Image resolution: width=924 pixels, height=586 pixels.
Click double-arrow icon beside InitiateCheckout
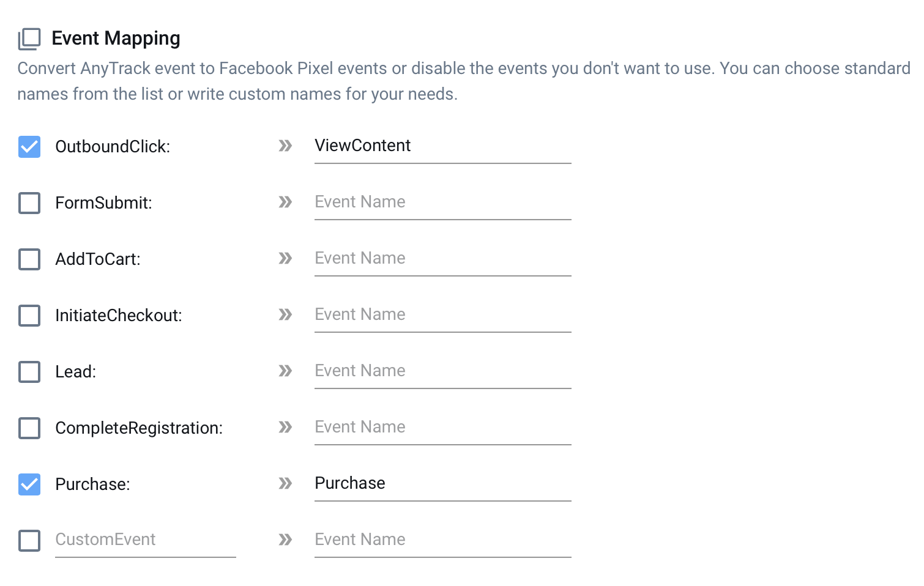point(285,314)
